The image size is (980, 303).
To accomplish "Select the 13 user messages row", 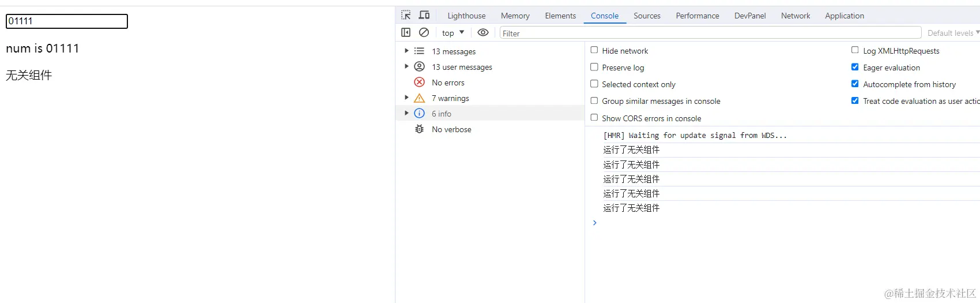I will pos(462,67).
